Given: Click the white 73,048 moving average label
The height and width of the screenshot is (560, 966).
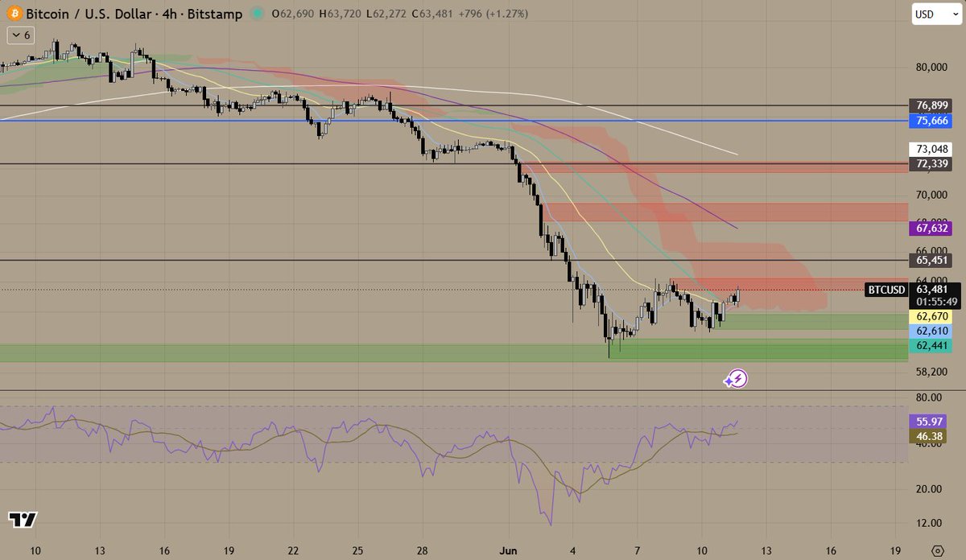Looking at the screenshot, I should [x=930, y=149].
